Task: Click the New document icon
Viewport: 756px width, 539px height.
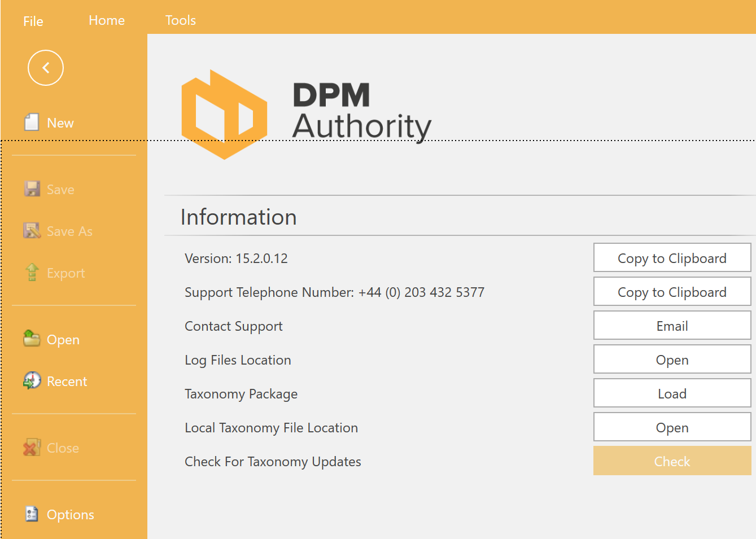Action: pos(32,122)
